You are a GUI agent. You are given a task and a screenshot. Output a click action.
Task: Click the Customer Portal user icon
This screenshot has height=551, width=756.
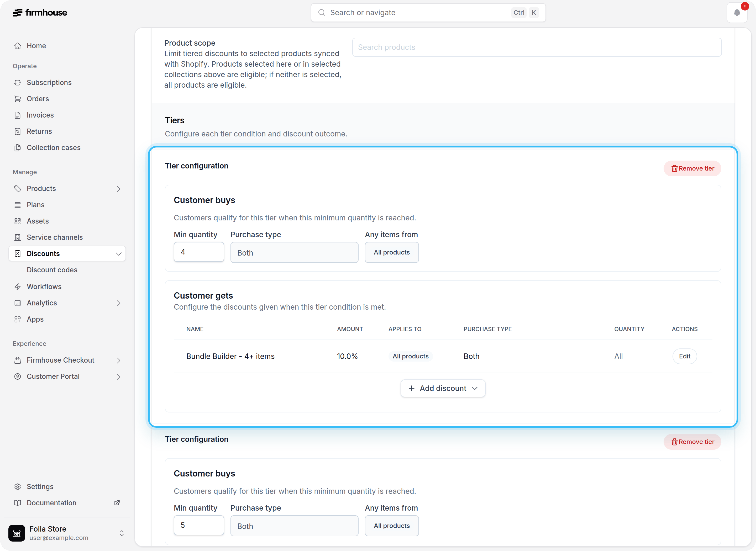click(18, 376)
